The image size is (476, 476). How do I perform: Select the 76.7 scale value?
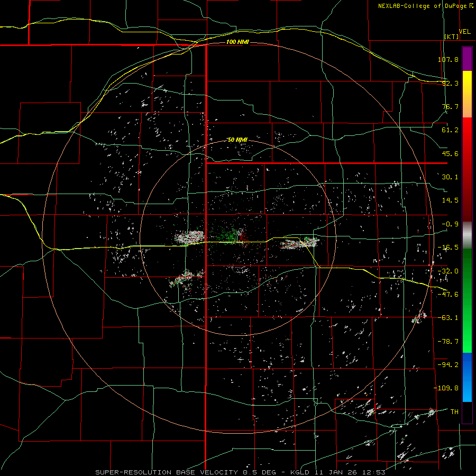tap(450, 106)
